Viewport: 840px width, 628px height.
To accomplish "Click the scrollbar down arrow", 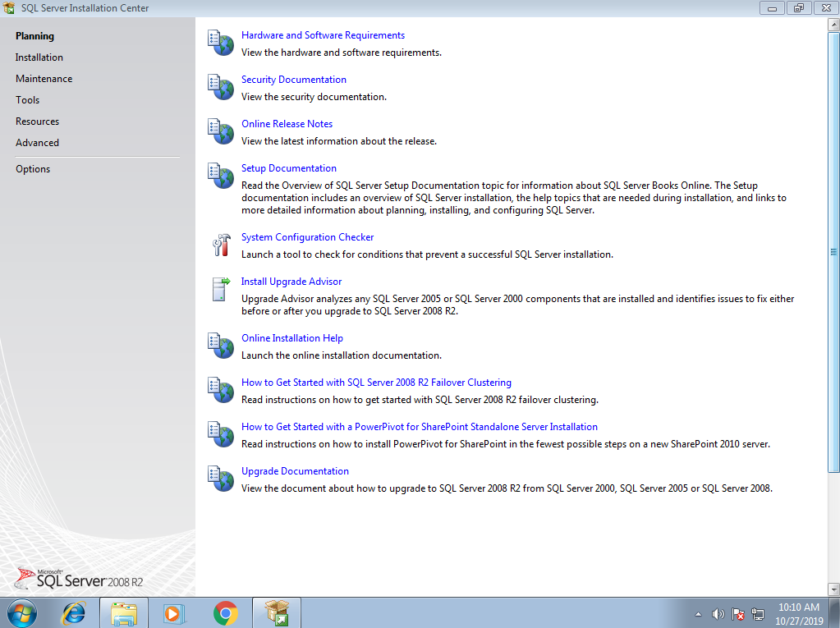I will coord(833,589).
